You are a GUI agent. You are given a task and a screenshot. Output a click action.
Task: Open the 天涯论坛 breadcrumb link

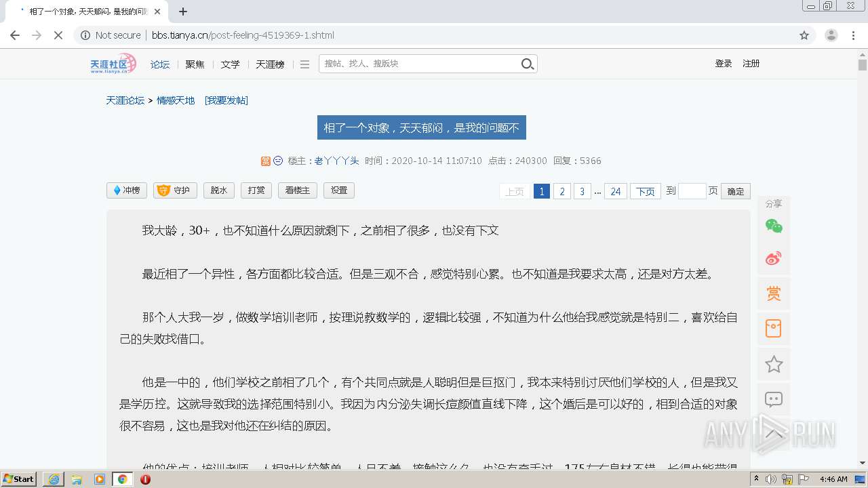click(125, 100)
